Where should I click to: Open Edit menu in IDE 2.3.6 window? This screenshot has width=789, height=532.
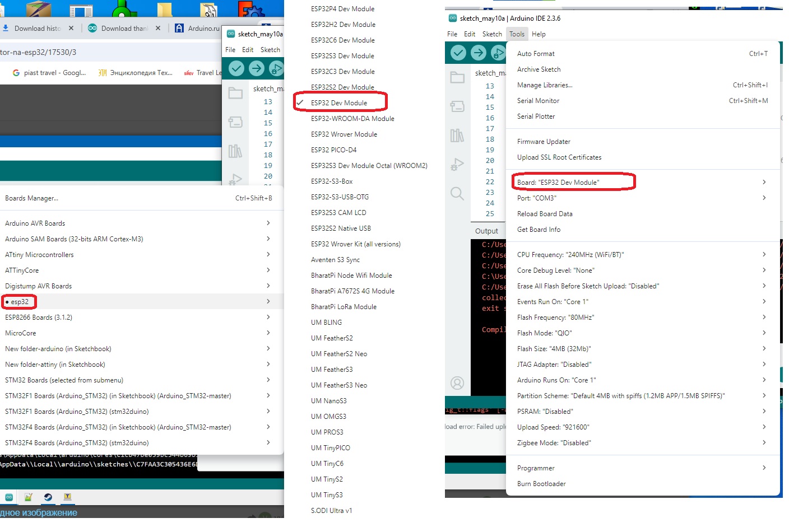pos(470,34)
